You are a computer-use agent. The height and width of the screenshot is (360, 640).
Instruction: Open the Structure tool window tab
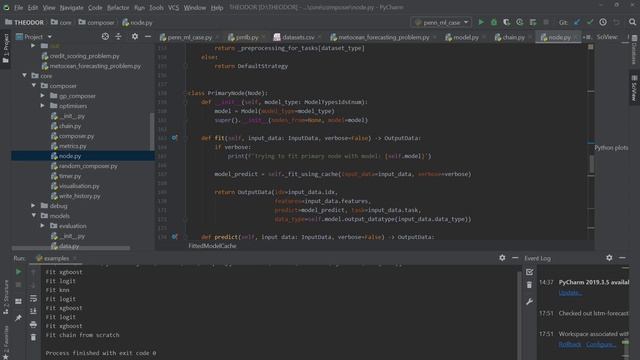pos(6,298)
